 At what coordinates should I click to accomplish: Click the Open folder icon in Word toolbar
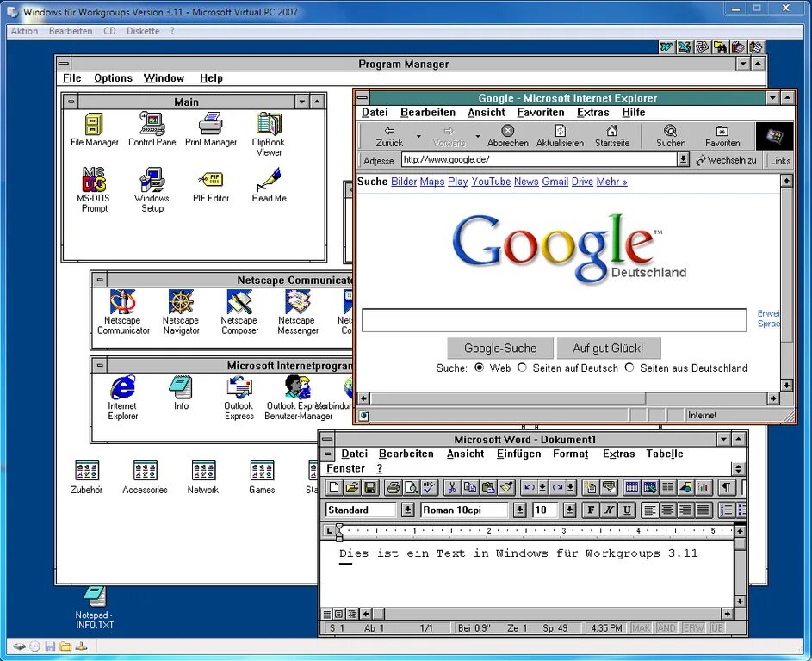tap(352, 487)
